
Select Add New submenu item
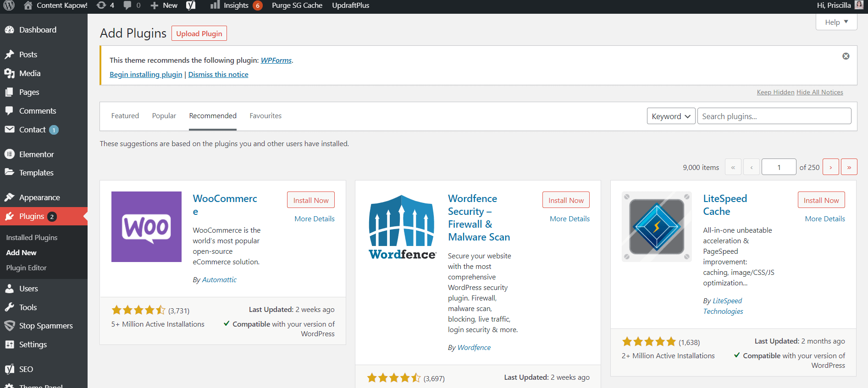tap(22, 252)
